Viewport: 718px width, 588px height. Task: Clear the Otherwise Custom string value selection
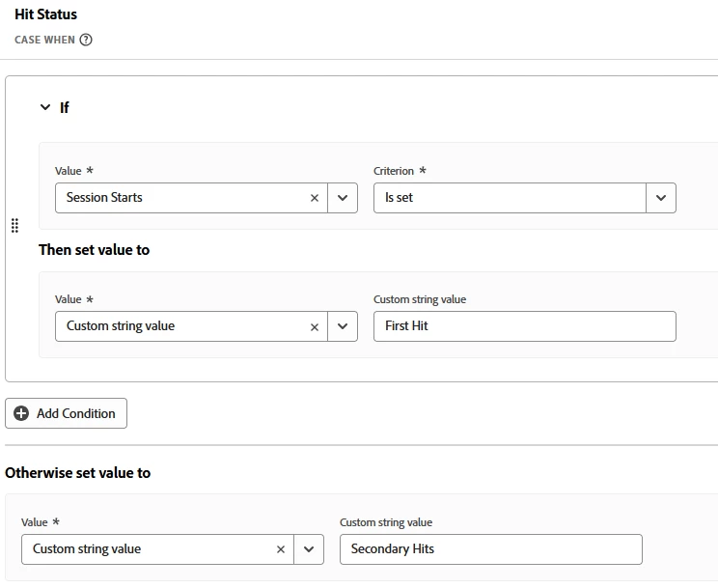280,549
